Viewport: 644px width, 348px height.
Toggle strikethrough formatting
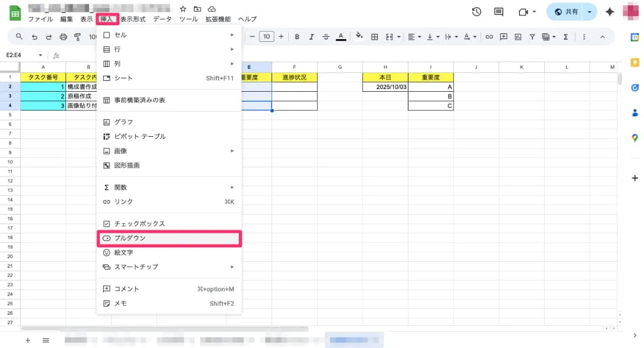[x=326, y=37]
